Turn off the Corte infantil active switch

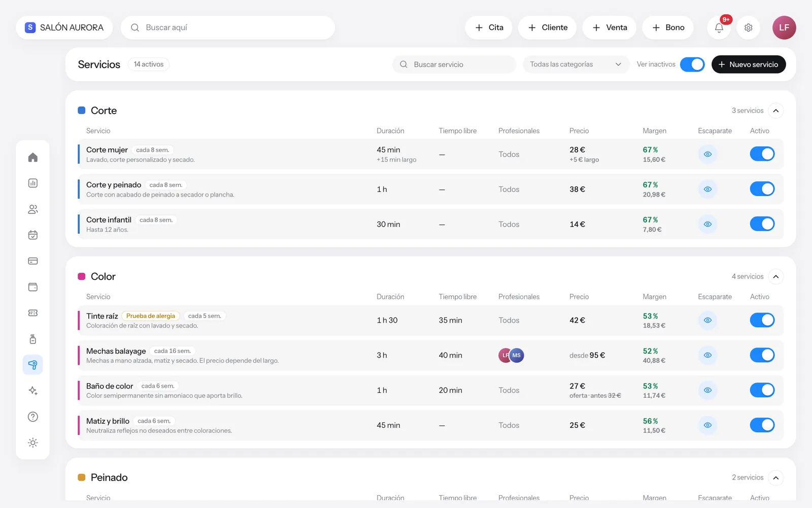tap(762, 224)
